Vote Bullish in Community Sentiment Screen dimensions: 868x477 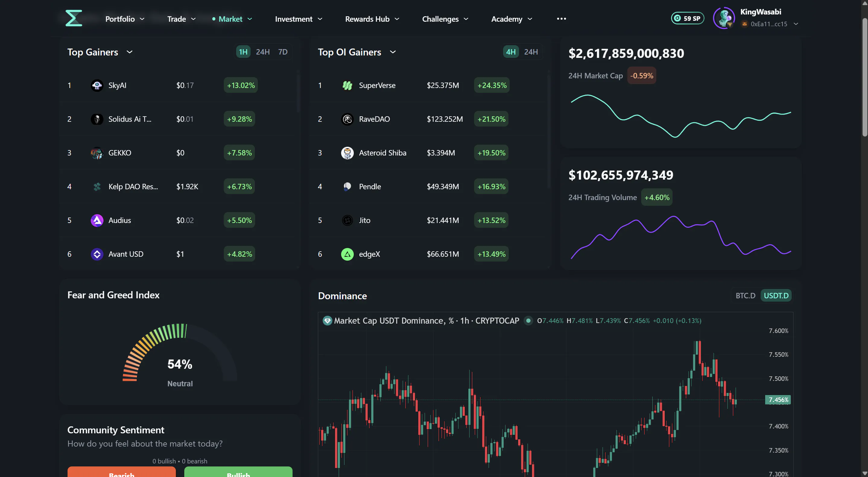point(238,472)
